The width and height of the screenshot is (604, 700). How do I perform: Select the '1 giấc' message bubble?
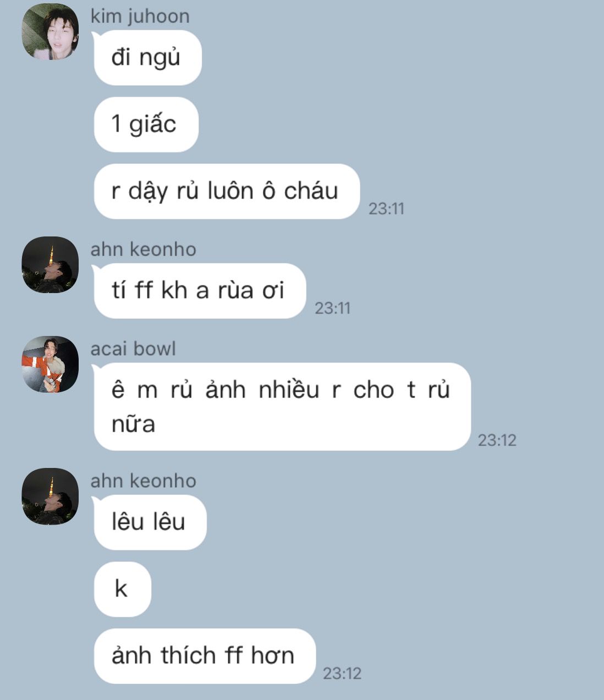[146, 124]
